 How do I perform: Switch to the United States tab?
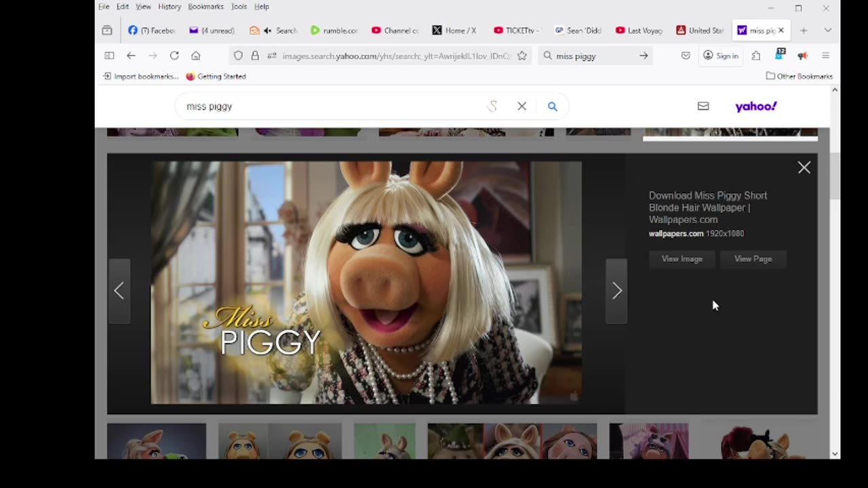(x=698, y=30)
